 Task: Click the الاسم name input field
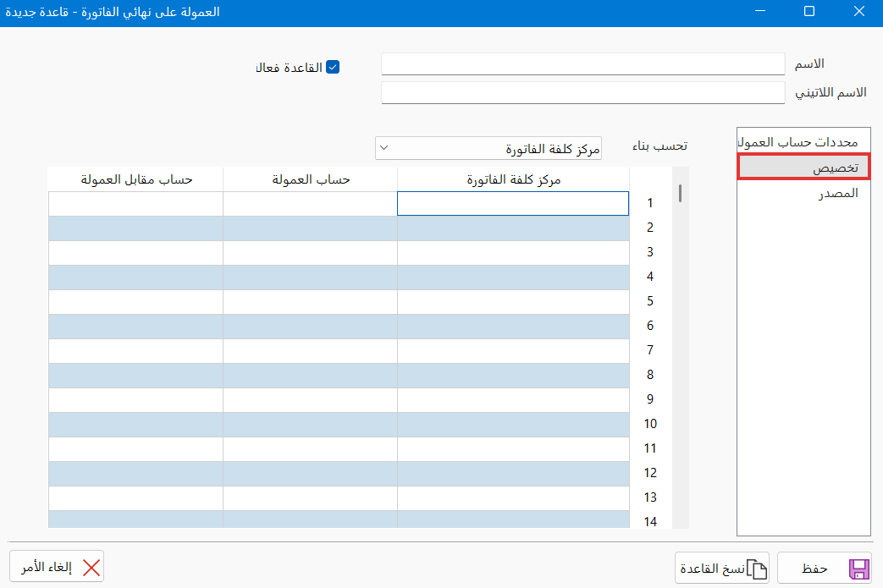pyautogui.click(x=582, y=63)
